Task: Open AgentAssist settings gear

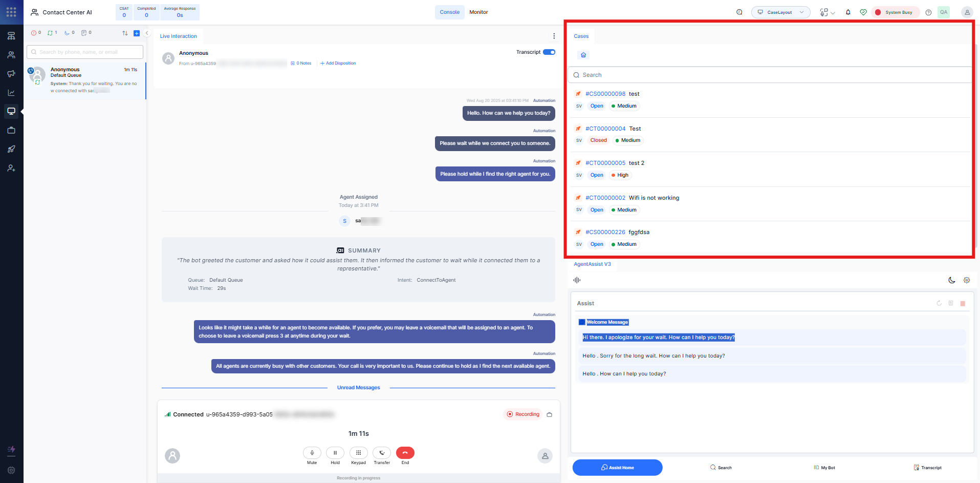Action: 967,280
